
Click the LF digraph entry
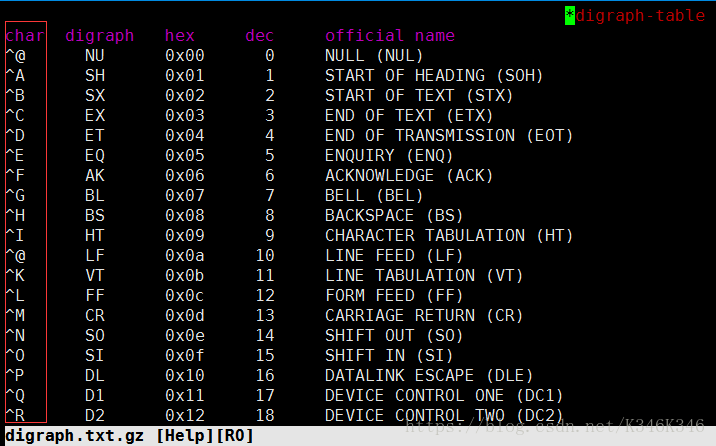[95, 256]
